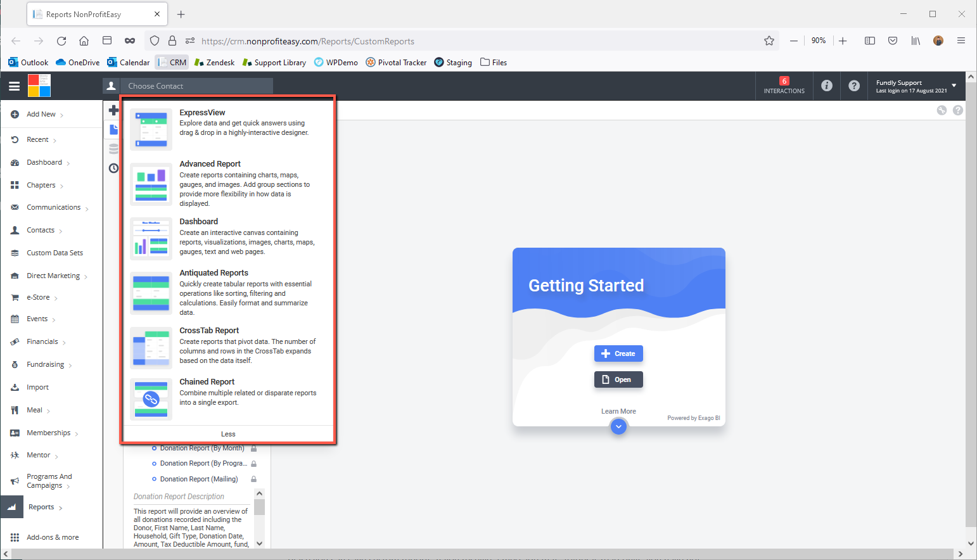Click the plus icon in report sidebar
Screen dimensions: 977x560
click(x=113, y=110)
